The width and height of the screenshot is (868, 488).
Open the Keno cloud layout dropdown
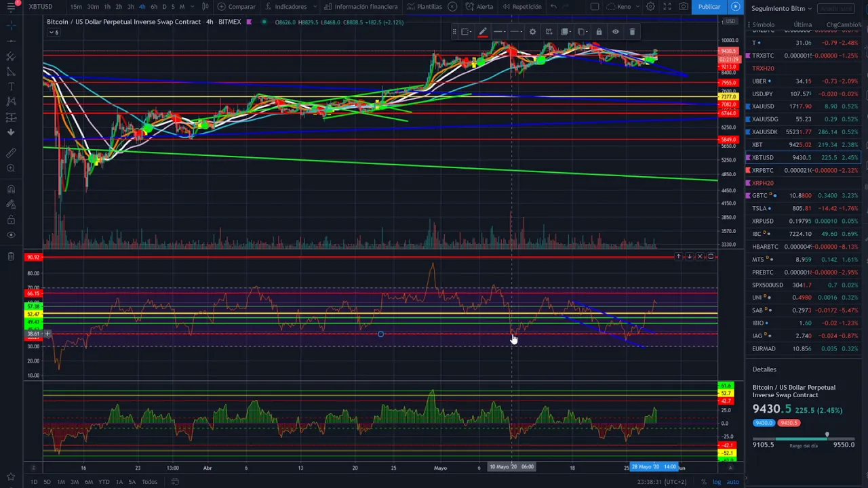pos(623,7)
